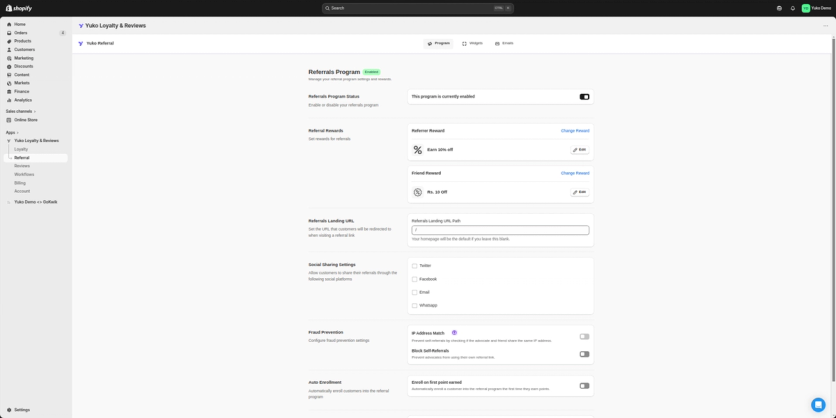
Task: Click the stacked-disc icon beside the bell
Action: pyautogui.click(x=779, y=8)
